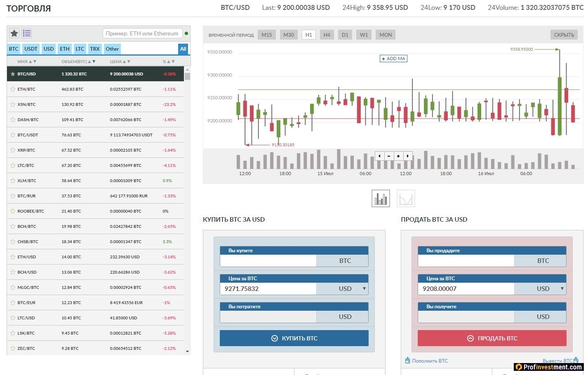Viewport: 588px width, 375px height.
Task: Set chart period to MON
Action: click(386, 35)
